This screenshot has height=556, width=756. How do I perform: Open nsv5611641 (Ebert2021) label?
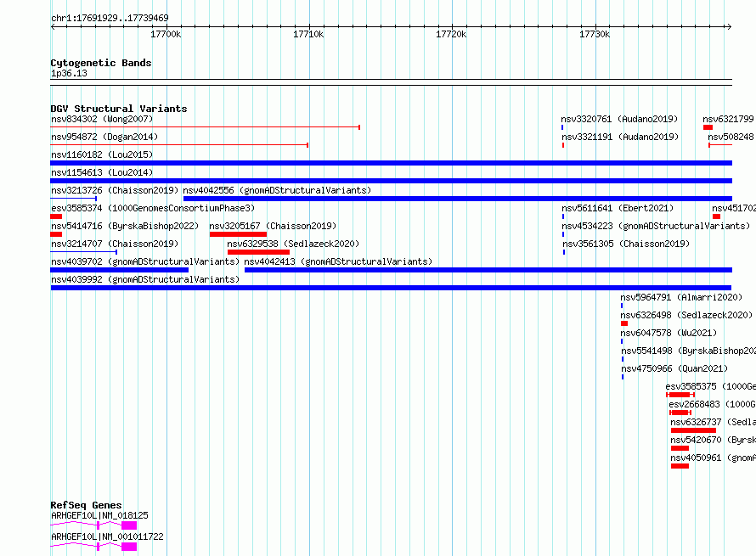[618, 208]
